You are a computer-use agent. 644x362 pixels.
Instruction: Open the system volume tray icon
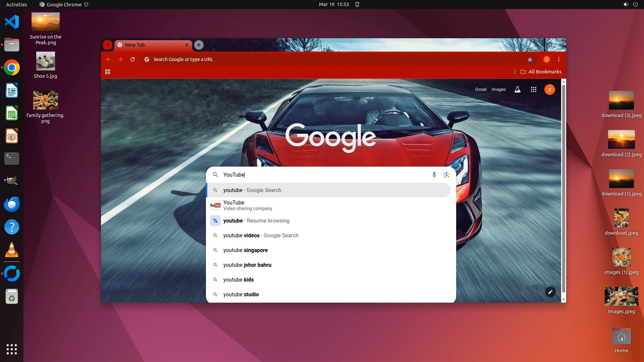pyautogui.click(x=626, y=4)
